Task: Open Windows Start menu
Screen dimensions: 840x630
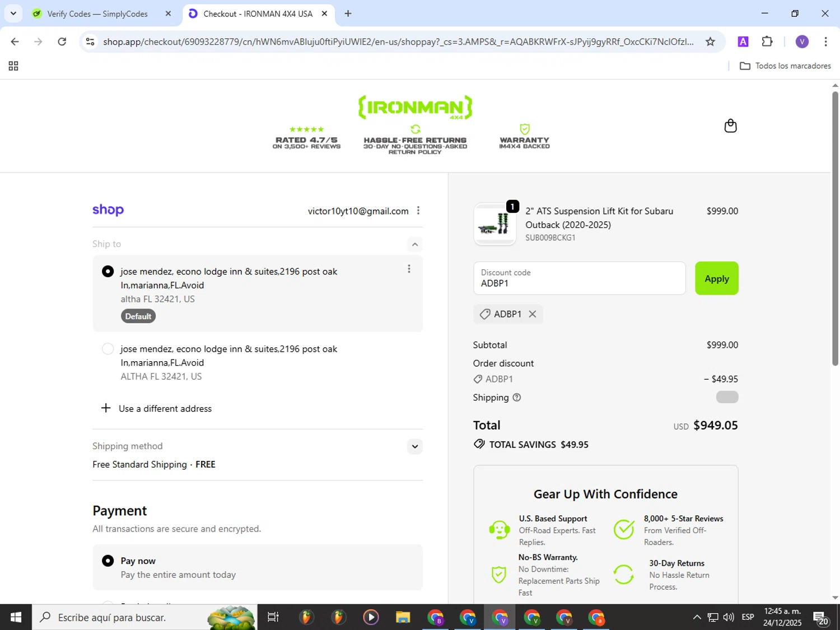Action: (x=16, y=617)
